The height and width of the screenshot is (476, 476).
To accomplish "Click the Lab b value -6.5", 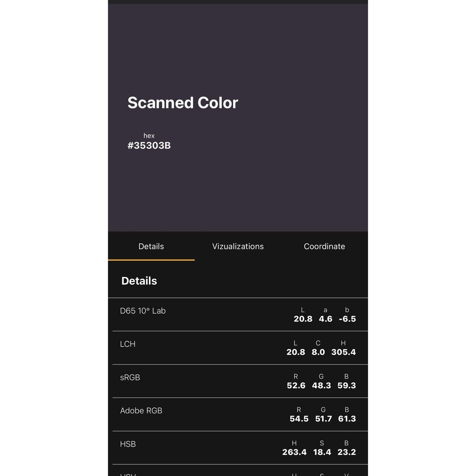I will pos(347,319).
